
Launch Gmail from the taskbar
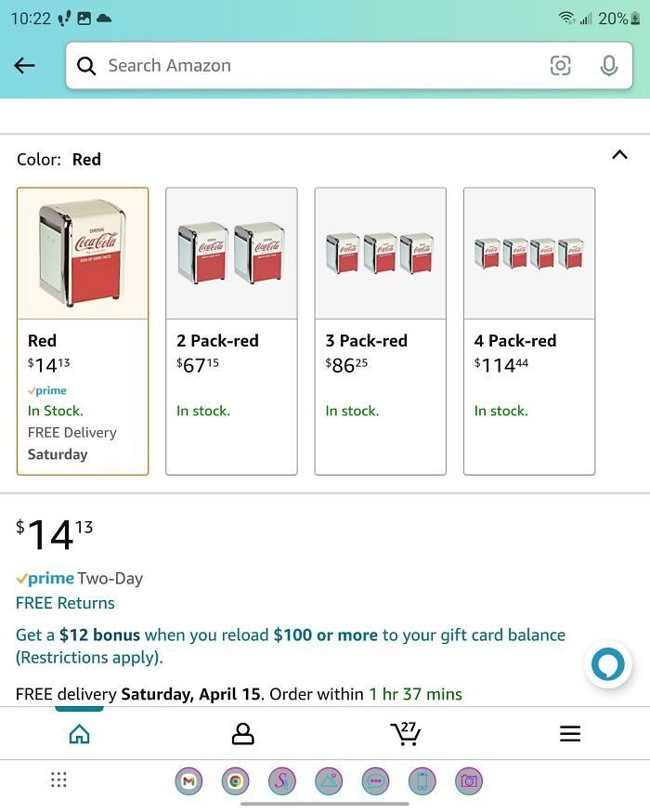click(188, 781)
